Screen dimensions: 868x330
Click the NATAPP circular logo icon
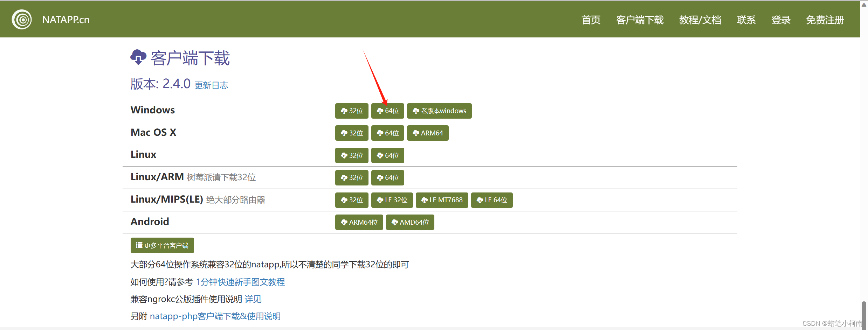click(22, 20)
